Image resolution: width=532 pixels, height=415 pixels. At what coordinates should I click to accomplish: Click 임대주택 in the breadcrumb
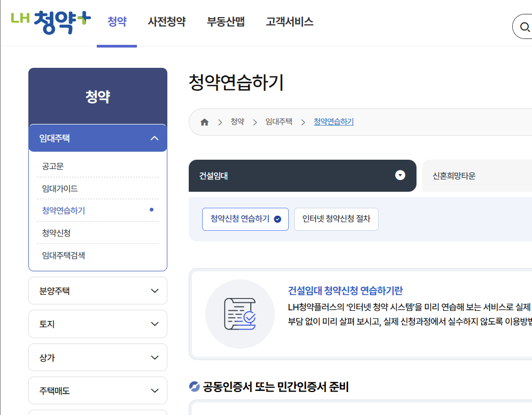pyautogui.click(x=279, y=122)
